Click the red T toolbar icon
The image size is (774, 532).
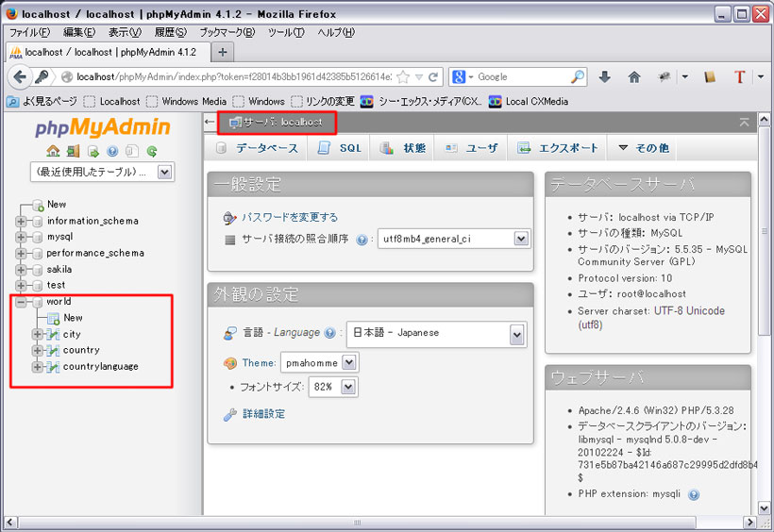(x=739, y=76)
